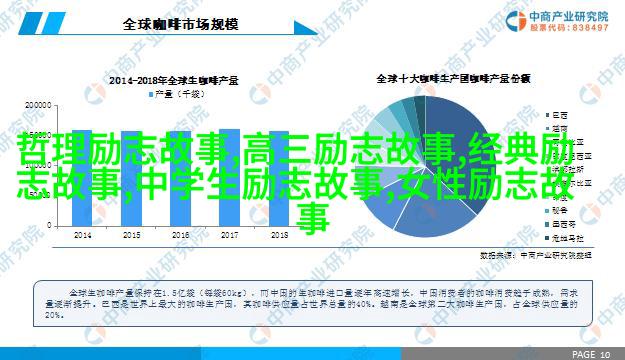This screenshot has height=360, width=625.
Task: Click the 巴西 legend square marker
Action: (547, 115)
